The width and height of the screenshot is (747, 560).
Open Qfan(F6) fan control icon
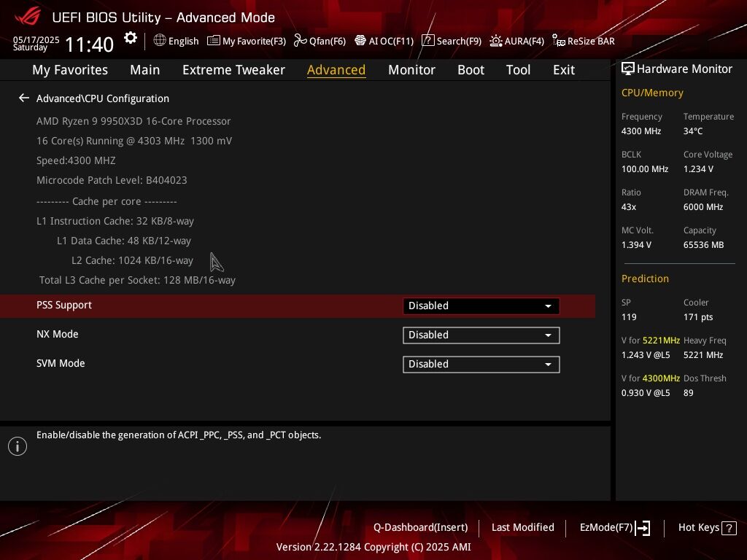point(300,41)
